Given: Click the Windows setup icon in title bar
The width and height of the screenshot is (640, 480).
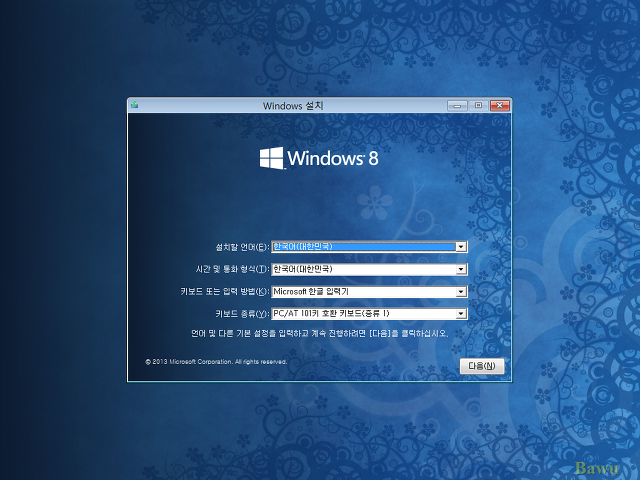Looking at the screenshot, I should click(134, 105).
